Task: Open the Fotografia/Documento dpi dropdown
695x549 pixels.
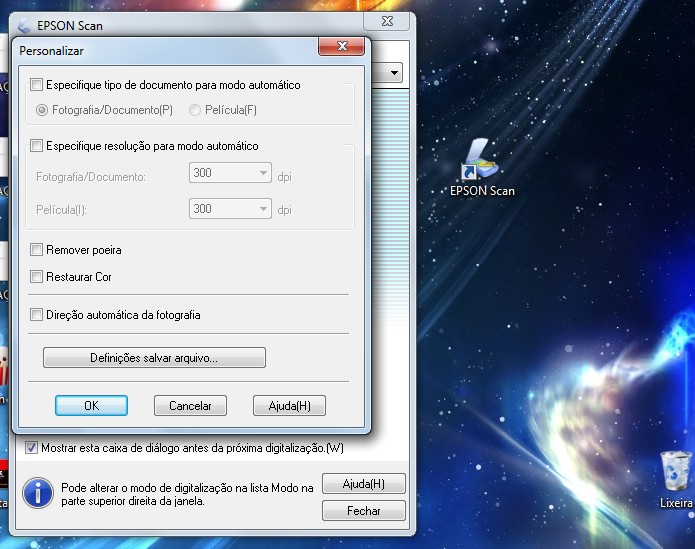Action: (230, 173)
